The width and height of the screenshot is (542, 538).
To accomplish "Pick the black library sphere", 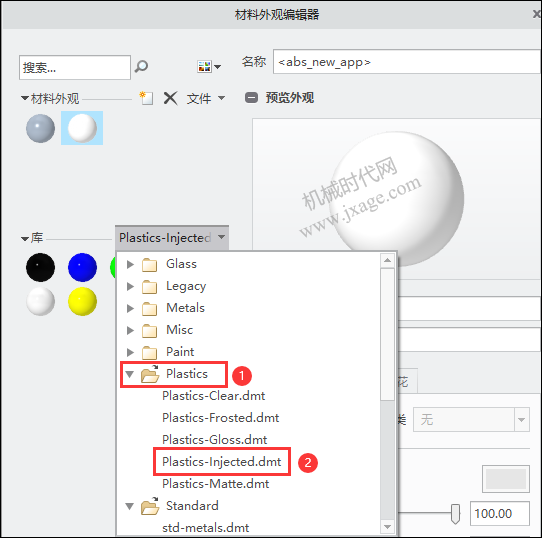I will [40, 267].
